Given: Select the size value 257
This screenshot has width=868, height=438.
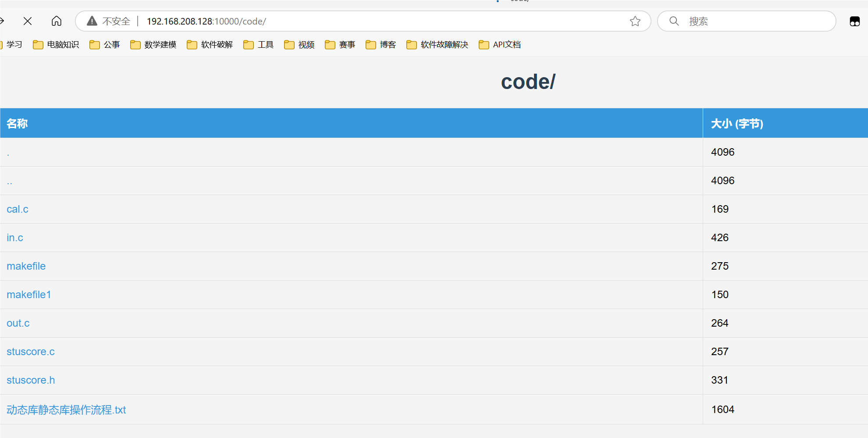Looking at the screenshot, I should pyautogui.click(x=720, y=352).
